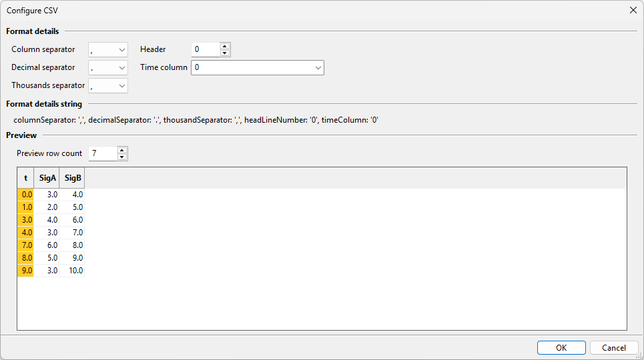
Task: Open the Column separator dropdown
Action: (x=108, y=50)
